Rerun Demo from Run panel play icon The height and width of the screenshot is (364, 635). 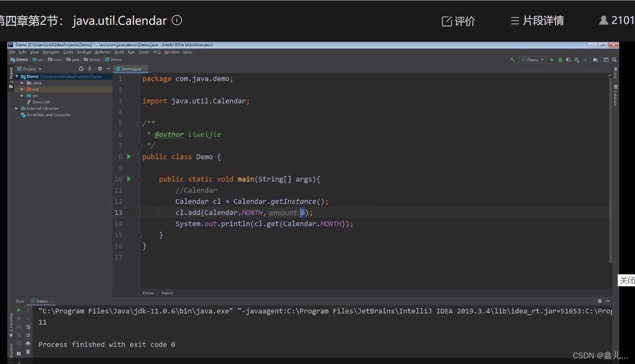(x=19, y=310)
